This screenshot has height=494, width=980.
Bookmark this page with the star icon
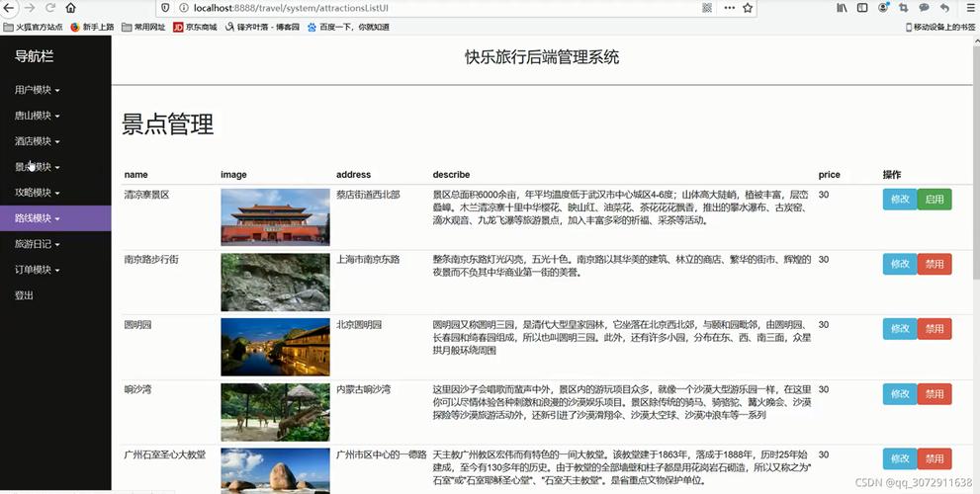(748, 8)
